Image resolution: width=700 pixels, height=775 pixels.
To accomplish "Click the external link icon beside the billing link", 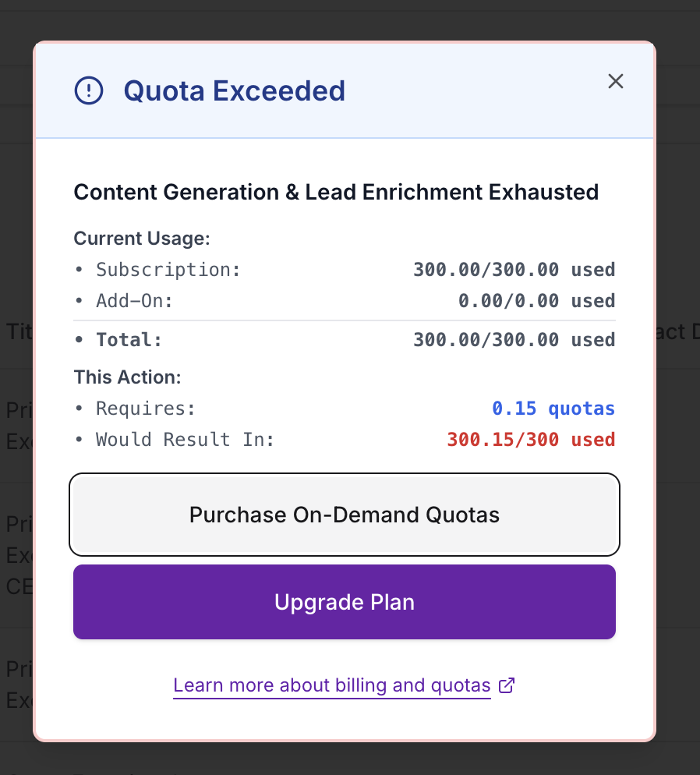I will point(507,685).
